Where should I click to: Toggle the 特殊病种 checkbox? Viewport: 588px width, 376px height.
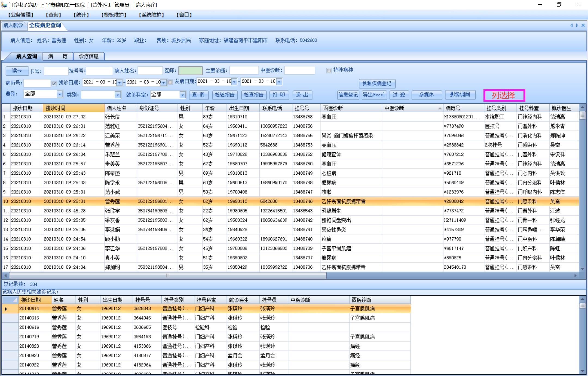pyautogui.click(x=329, y=71)
